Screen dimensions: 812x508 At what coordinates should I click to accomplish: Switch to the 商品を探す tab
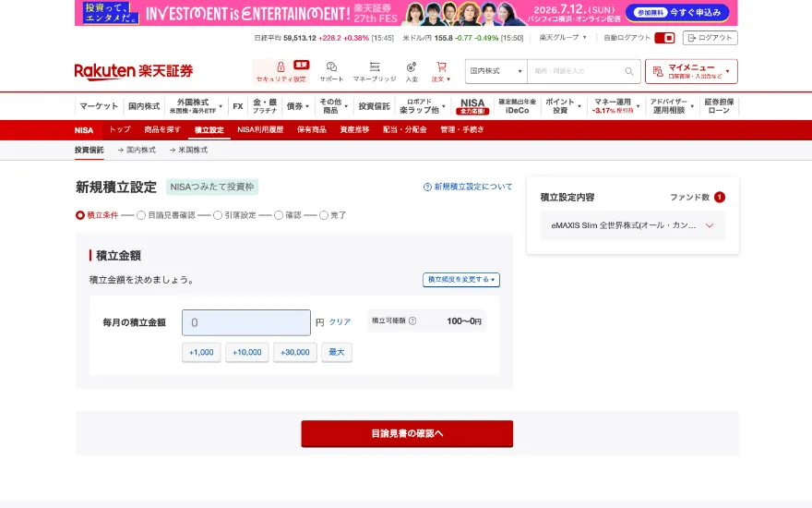click(x=162, y=129)
